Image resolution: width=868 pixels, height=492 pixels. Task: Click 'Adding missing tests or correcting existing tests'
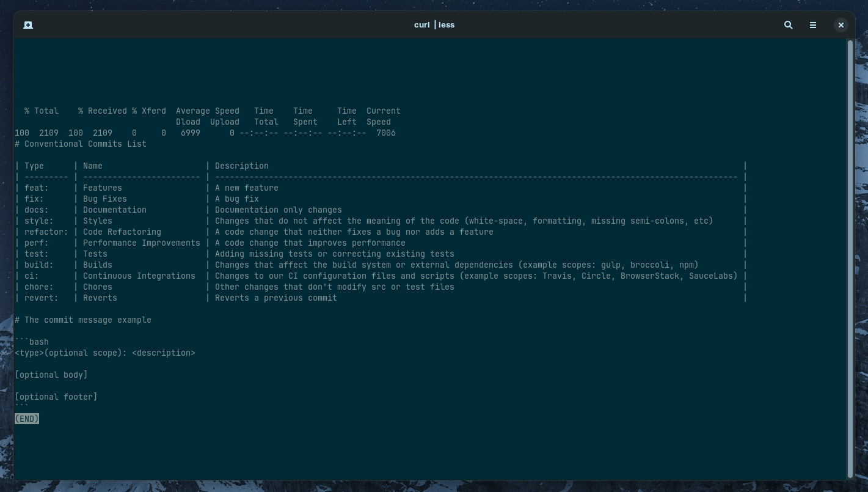(x=335, y=254)
